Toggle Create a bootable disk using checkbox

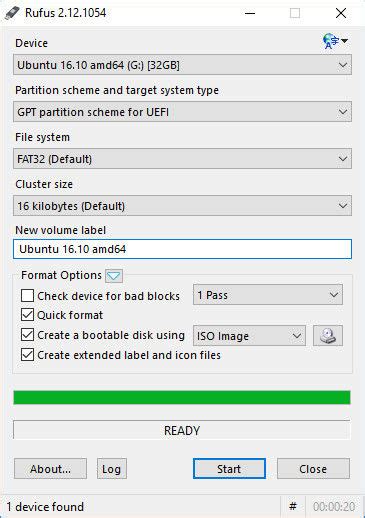pos(27,335)
